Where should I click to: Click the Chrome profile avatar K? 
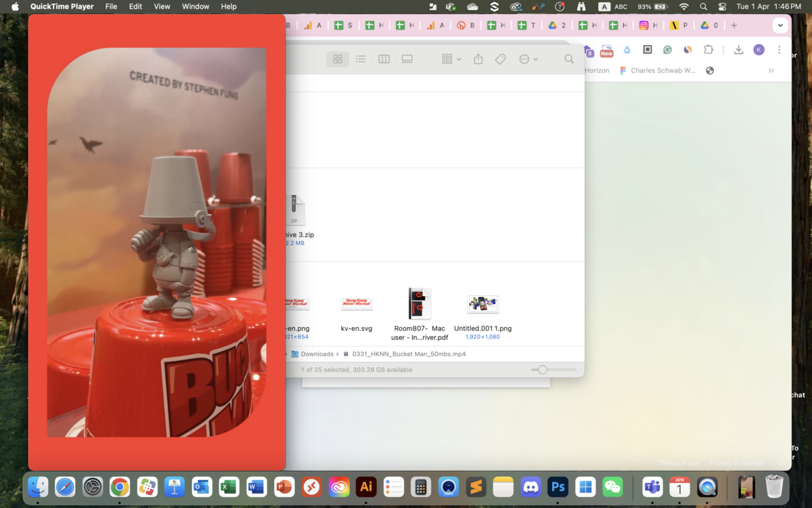(759, 49)
